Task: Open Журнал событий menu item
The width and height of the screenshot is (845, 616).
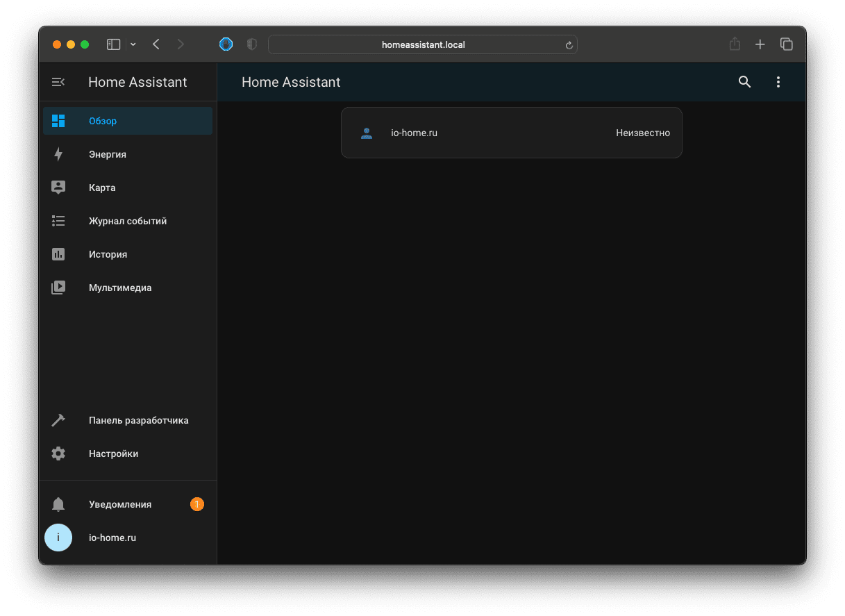Action: click(x=128, y=221)
